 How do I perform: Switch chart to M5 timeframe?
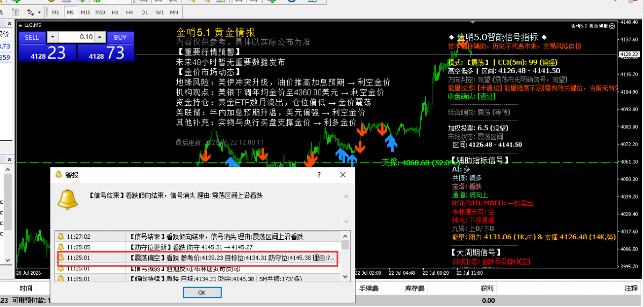point(71,12)
